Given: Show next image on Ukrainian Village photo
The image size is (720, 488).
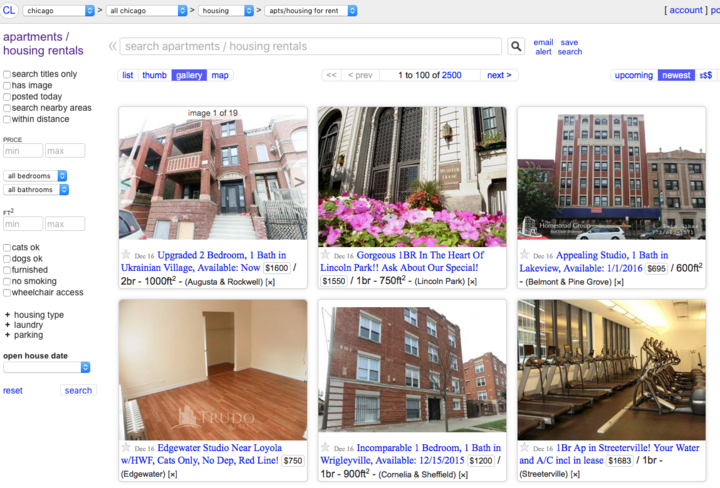Looking at the screenshot, I should (x=298, y=182).
